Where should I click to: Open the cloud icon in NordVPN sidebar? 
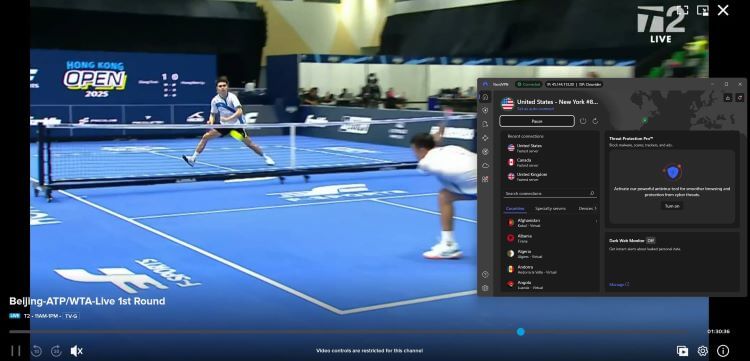(x=485, y=165)
